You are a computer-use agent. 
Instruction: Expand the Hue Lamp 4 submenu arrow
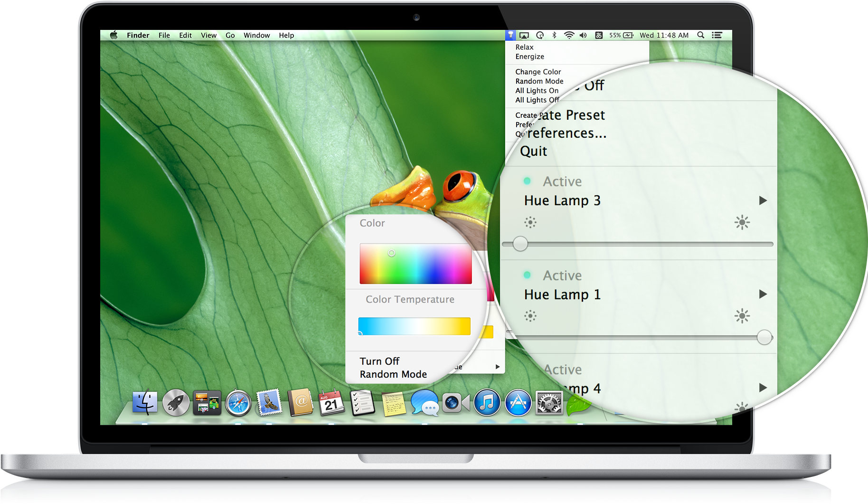(x=763, y=388)
